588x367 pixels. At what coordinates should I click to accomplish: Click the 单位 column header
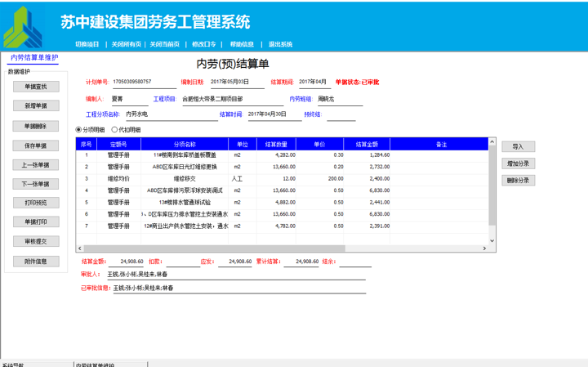(x=243, y=145)
